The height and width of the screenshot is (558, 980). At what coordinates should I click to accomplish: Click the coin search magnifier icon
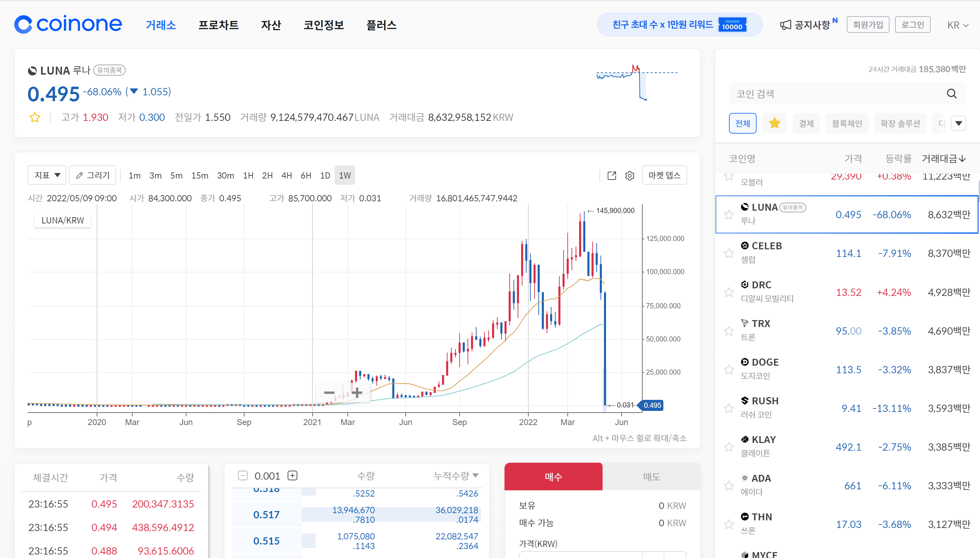pyautogui.click(x=952, y=94)
